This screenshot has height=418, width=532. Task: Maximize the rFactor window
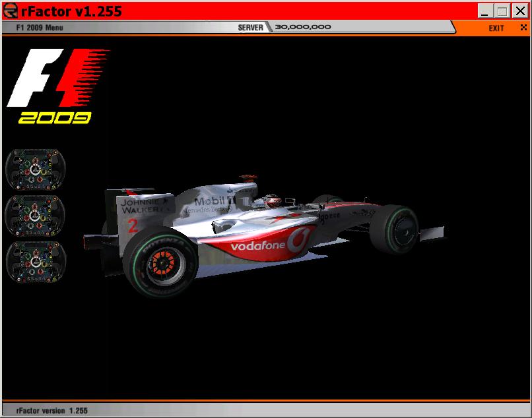point(502,11)
